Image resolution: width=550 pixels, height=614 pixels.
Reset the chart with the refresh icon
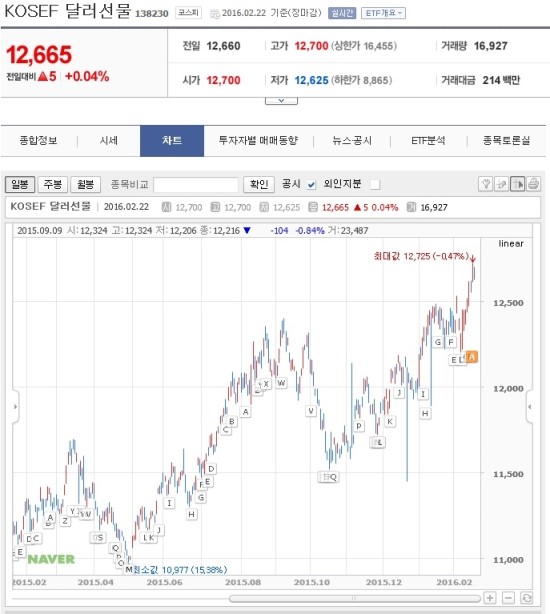tap(527, 598)
